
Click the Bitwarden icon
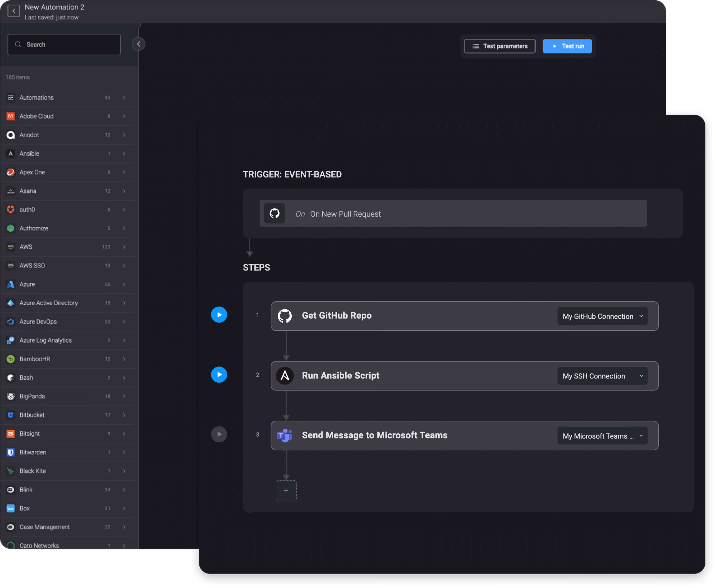(11, 452)
